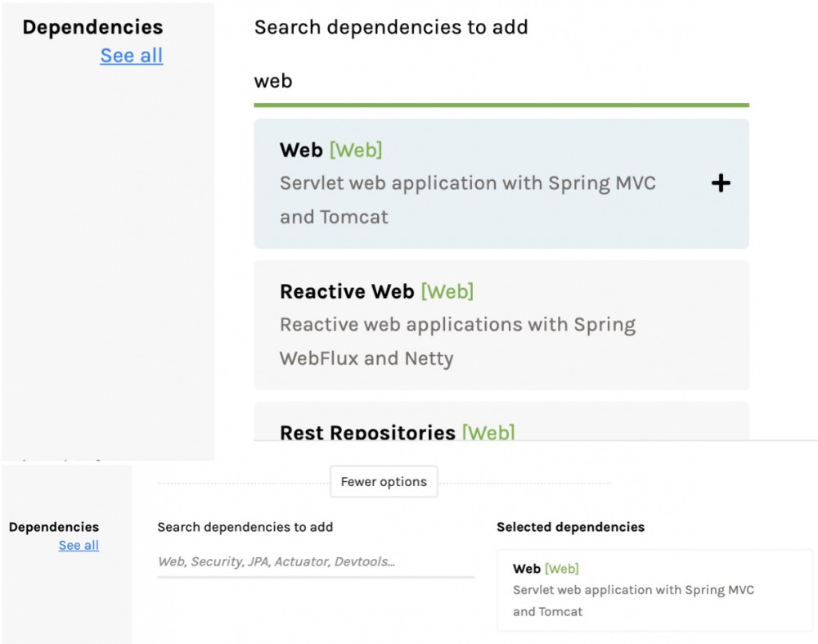Click the [Web] tag beside Reactive Web
Viewport: 818px width, 644px height.
(x=447, y=292)
